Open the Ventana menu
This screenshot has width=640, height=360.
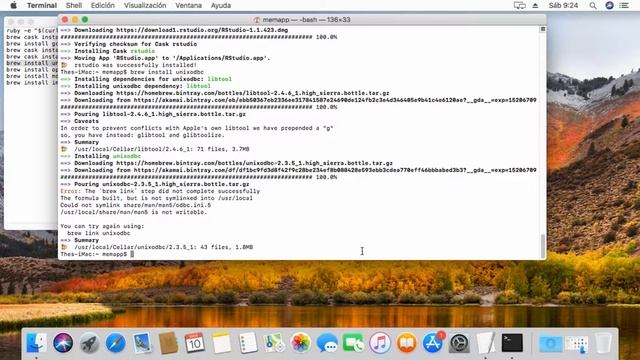(189, 5)
